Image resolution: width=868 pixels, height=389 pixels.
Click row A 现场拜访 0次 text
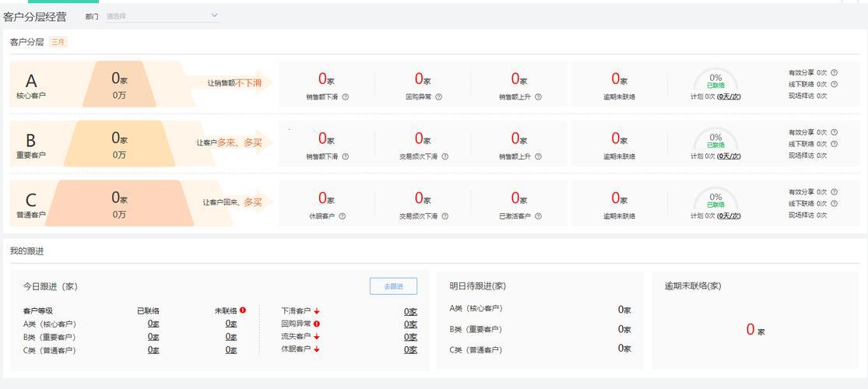pos(807,96)
